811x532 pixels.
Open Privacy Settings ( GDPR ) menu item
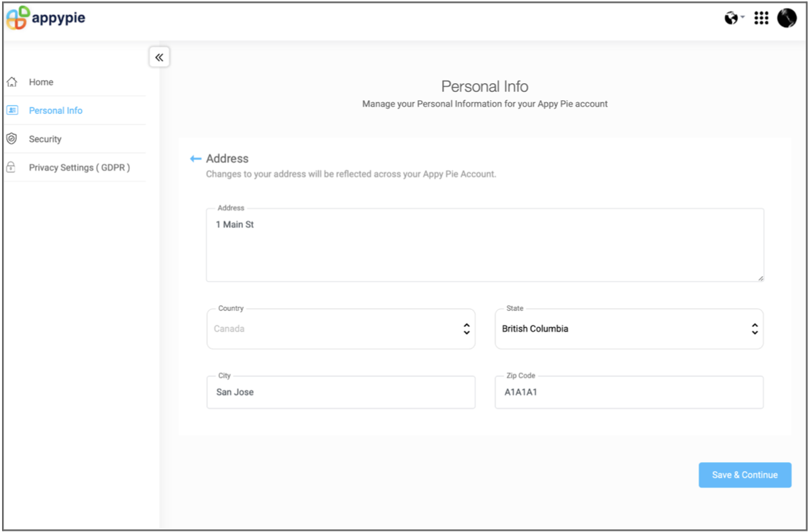(x=79, y=168)
